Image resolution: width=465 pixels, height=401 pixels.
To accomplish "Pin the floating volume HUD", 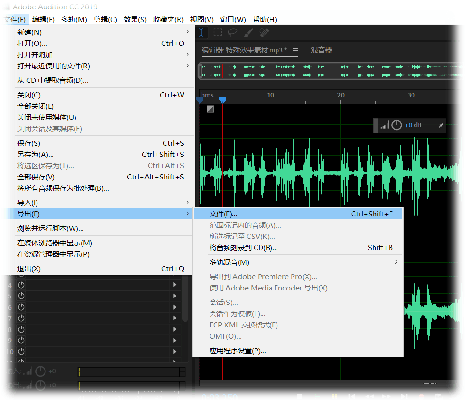I will pos(441,125).
